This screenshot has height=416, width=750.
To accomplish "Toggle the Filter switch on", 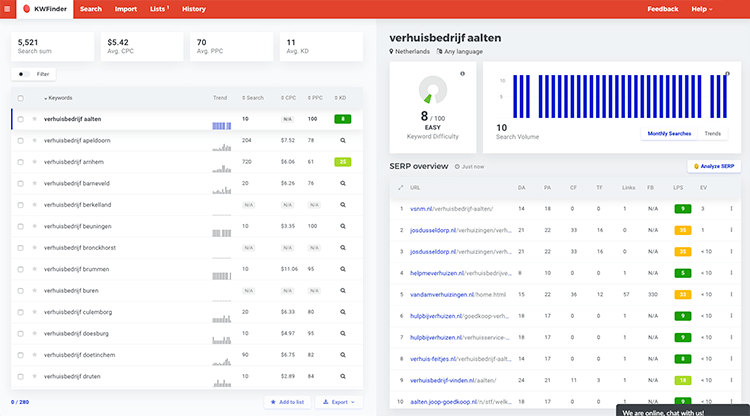I will tap(23, 74).
